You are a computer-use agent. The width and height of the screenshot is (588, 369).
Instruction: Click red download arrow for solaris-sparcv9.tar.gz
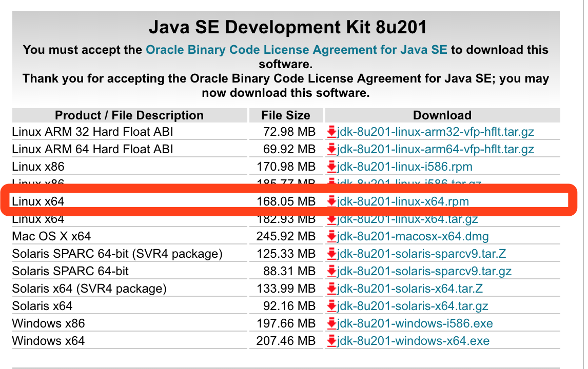tap(331, 271)
